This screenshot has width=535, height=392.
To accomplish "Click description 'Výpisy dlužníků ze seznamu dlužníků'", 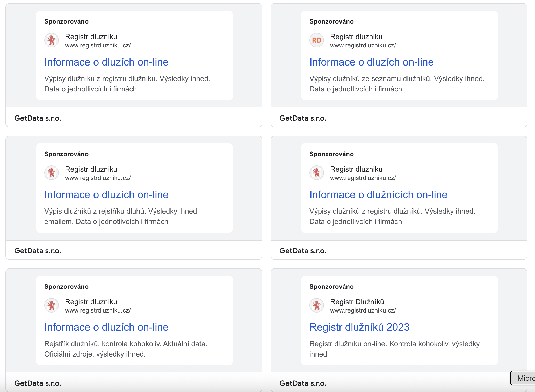I will click(x=397, y=84).
